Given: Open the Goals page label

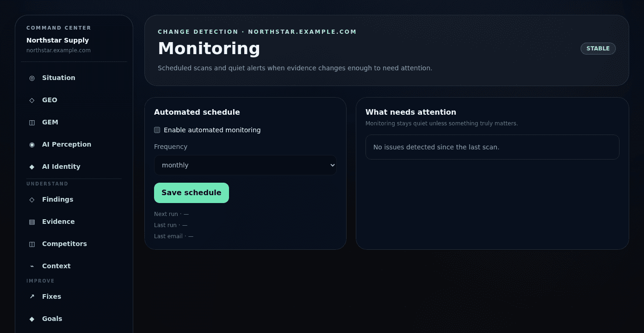Looking at the screenshot, I should pos(52,319).
